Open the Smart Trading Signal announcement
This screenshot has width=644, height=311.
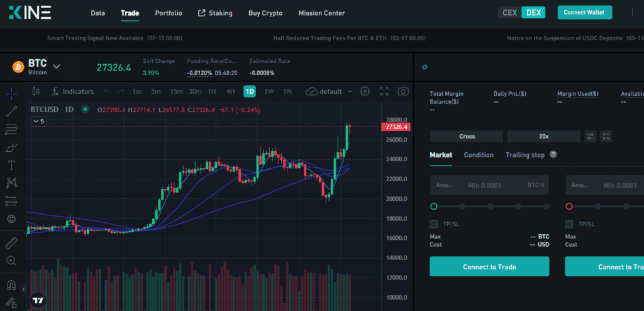114,38
